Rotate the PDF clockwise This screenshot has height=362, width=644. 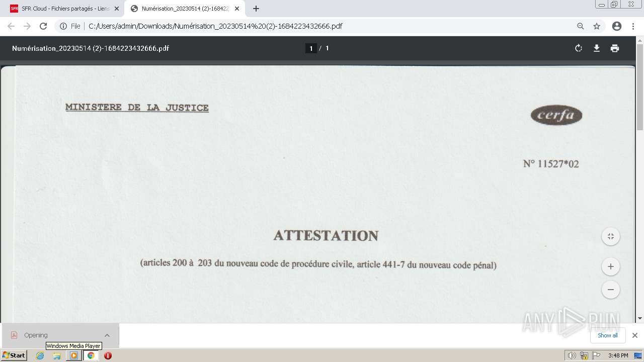pos(579,48)
